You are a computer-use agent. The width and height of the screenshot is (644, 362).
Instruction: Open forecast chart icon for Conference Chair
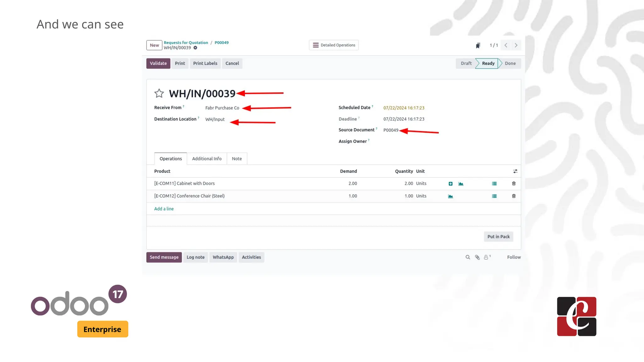pyautogui.click(x=450, y=196)
